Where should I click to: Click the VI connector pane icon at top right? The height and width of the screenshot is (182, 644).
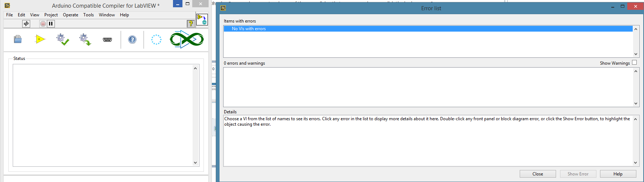click(x=202, y=20)
